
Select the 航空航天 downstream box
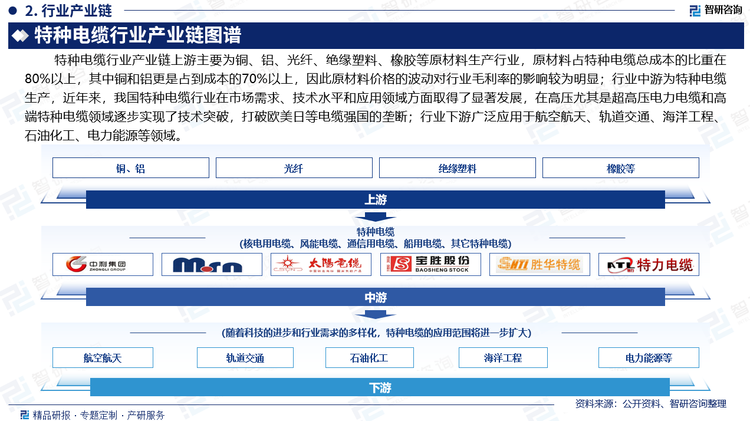(102, 358)
